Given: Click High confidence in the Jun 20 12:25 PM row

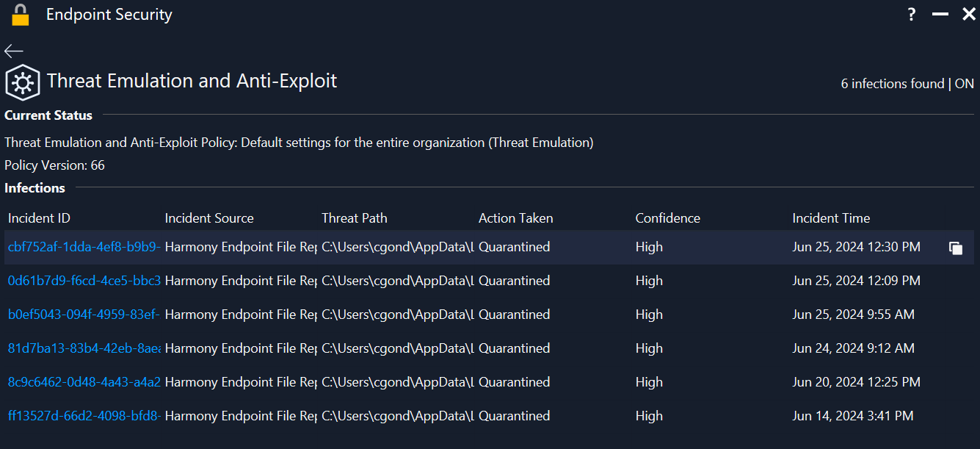Looking at the screenshot, I should (x=649, y=382).
